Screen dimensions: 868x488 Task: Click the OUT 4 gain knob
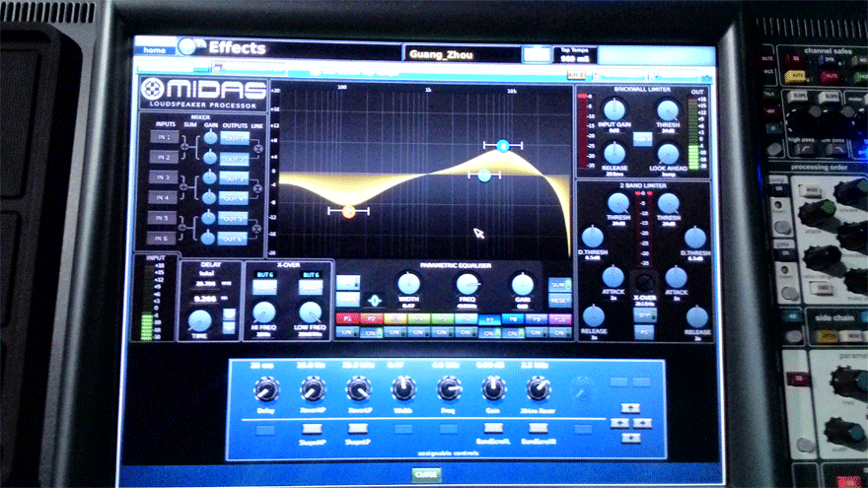click(209, 197)
